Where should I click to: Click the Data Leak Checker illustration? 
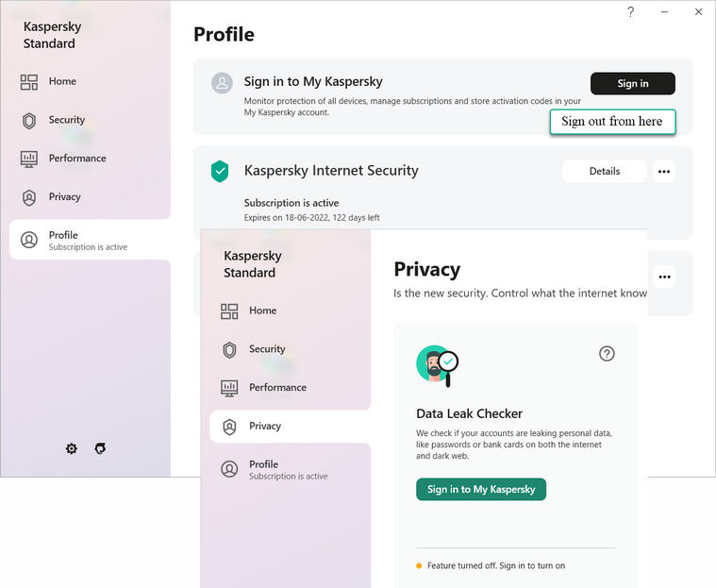(x=437, y=365)
